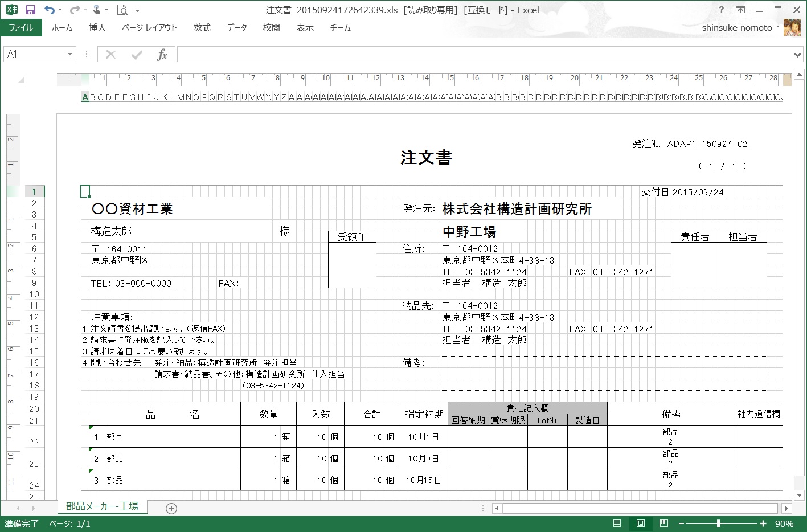Open Ribbon Display Options icon
Screen dimensions: 807x532
click(740, 10)
